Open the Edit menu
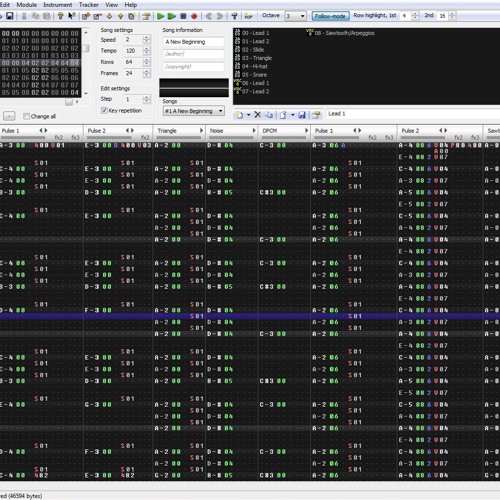 click(5, 5)
